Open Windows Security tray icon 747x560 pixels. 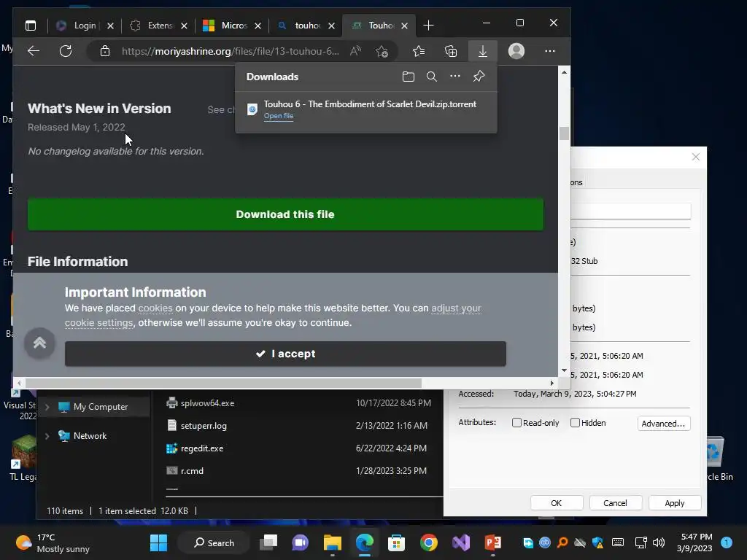coord(598,542)
